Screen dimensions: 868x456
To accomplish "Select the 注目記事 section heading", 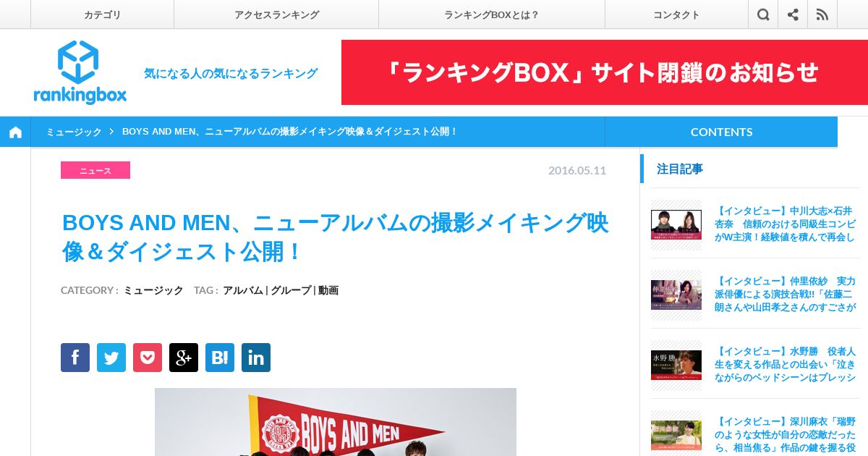I will coord(680,169).
